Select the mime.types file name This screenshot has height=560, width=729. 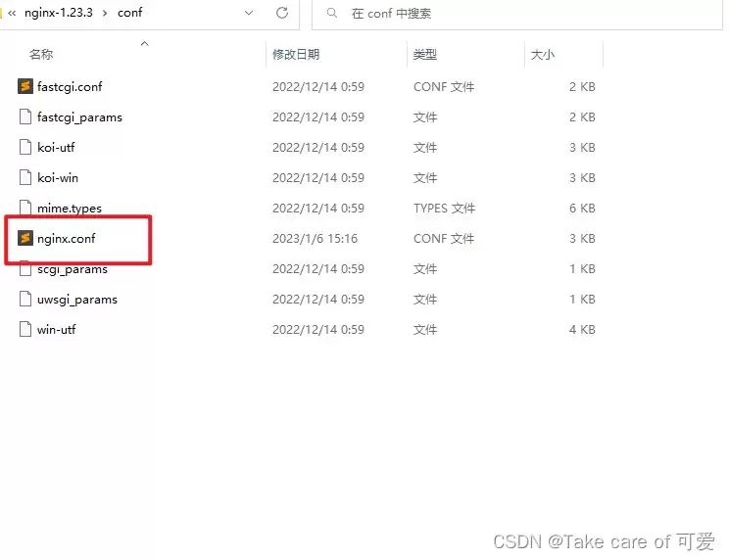pos(70,209)
